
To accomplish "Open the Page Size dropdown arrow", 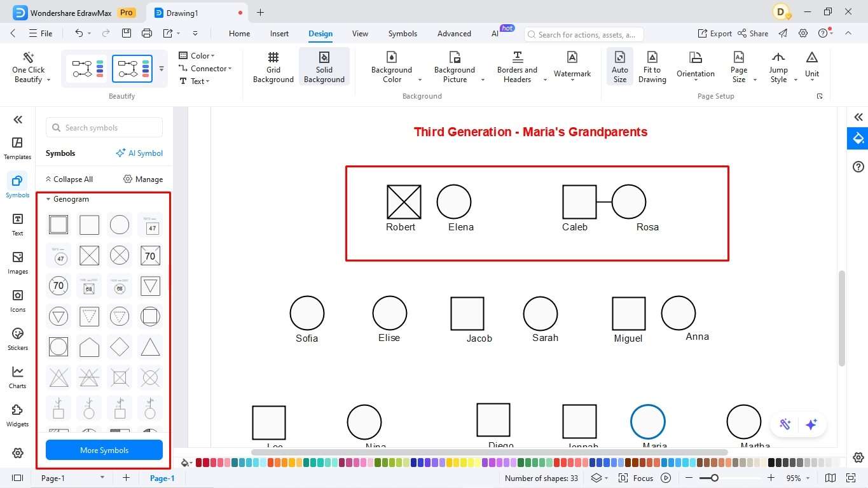I will pyautogui.click(x=755, y=80).
